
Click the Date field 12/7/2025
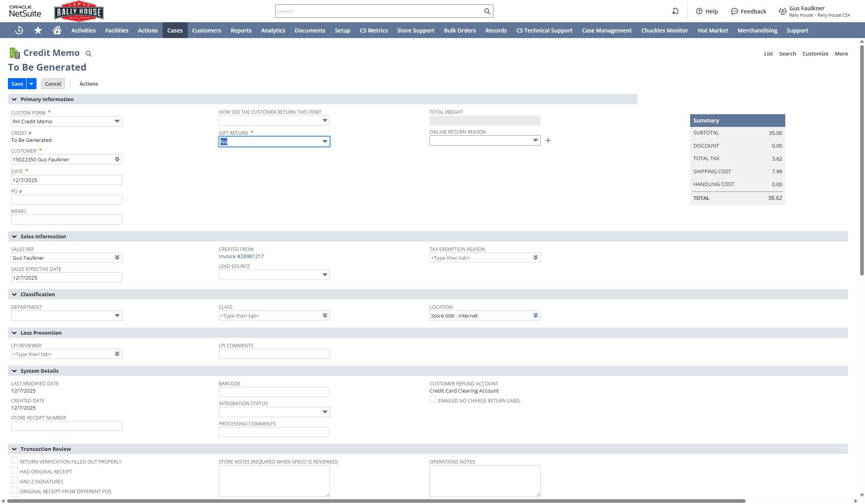(67, 180)
